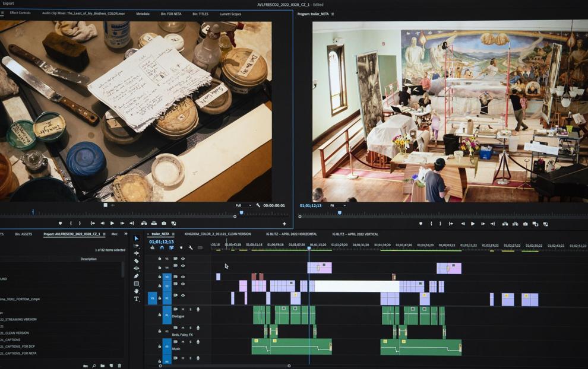Screen dimensions: 588x369
Task: Select the Pen tool in tools panel
Action: (136, 276)
